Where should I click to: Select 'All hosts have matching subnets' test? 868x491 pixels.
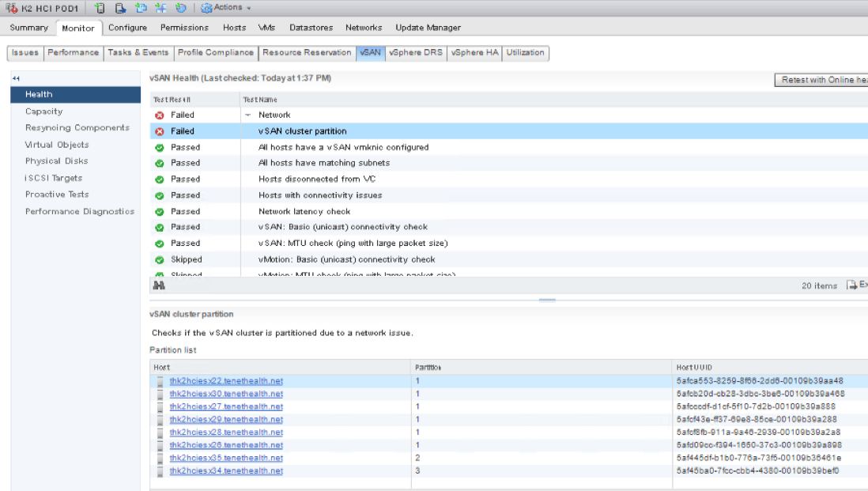click(509, 163)
